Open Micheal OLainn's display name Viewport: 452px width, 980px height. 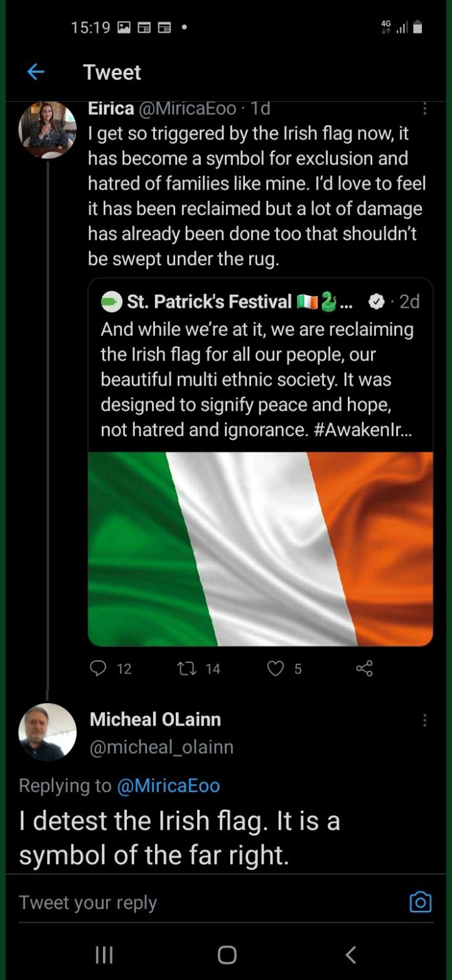tap(155, 719)
